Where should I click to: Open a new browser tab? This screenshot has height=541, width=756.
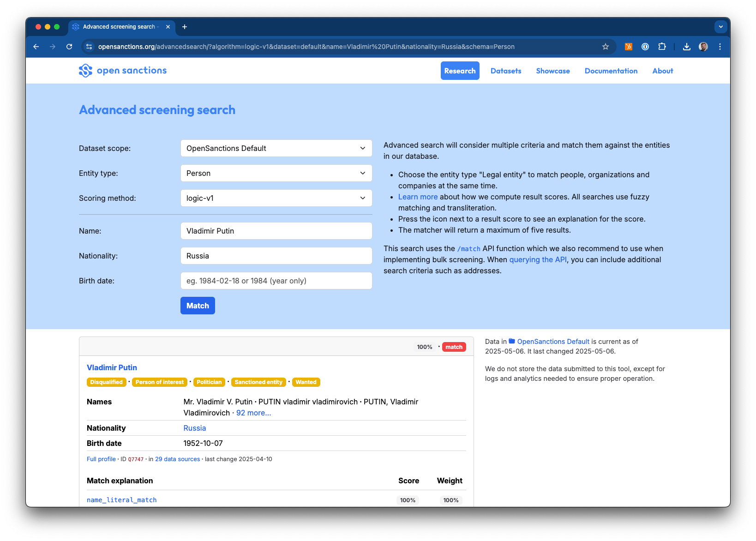[x=185, y=27]
